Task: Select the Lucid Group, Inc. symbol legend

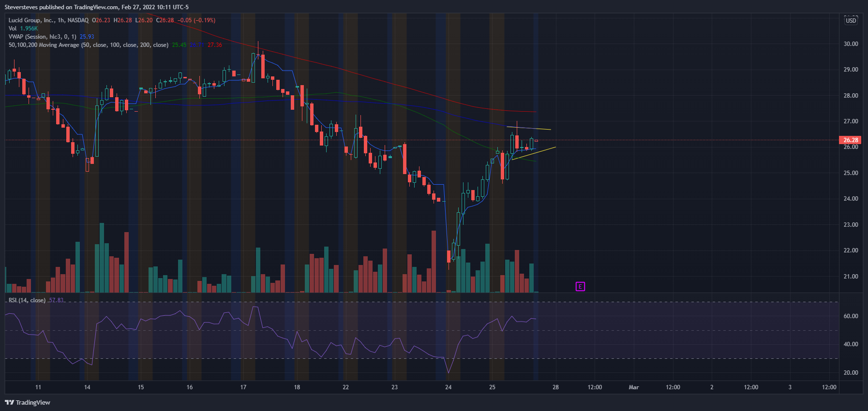Action: click(x=48, y=20)
